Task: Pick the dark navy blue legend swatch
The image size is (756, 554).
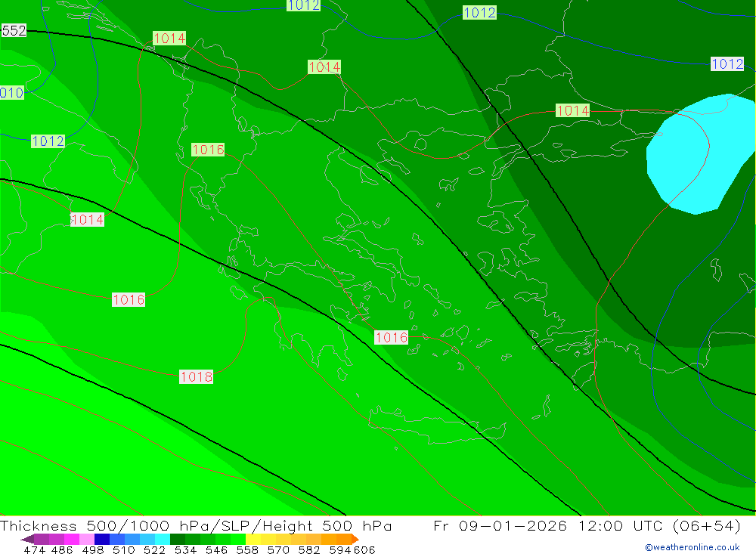Action: [102, 539]
